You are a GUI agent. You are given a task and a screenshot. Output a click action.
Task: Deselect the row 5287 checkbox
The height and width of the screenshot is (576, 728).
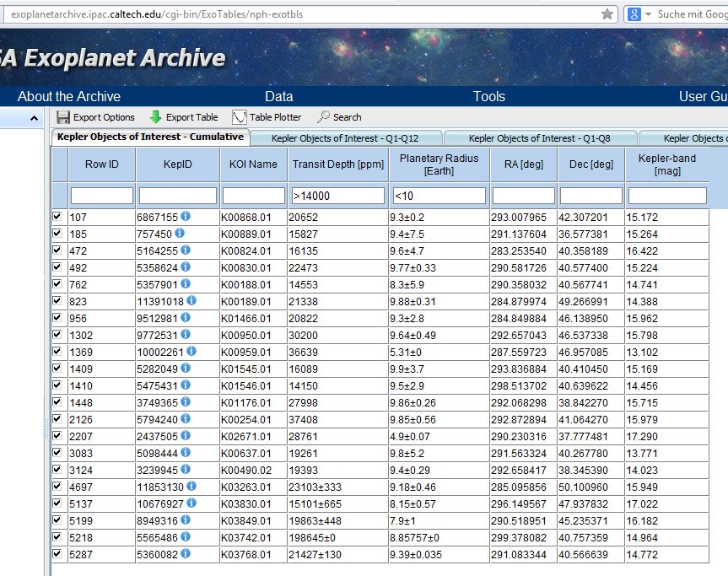(x=57, y=554)
